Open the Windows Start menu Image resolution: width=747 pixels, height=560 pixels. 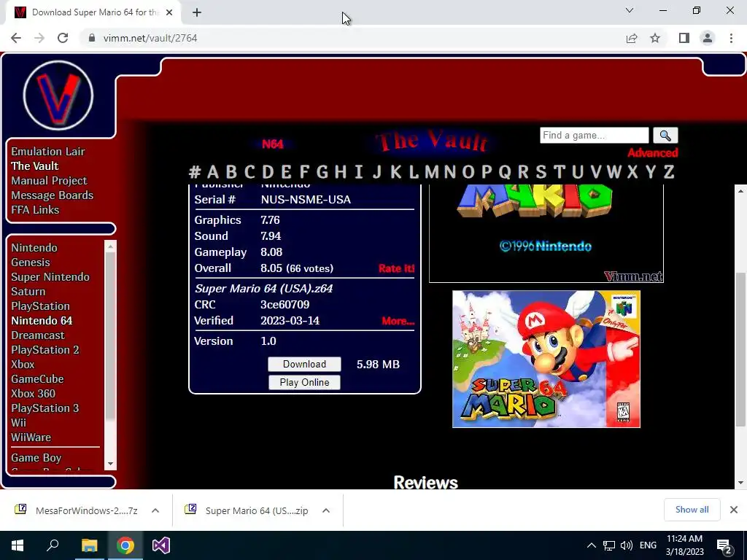18,545
